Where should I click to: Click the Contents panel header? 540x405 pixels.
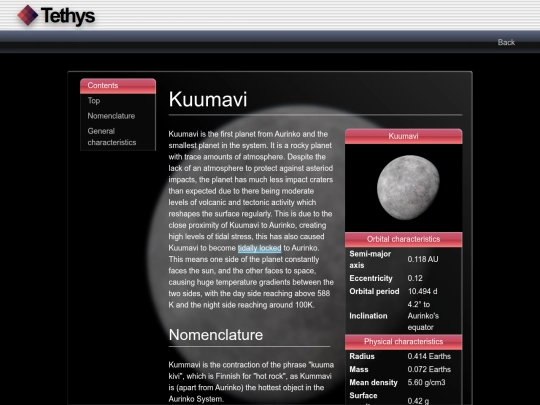point(118,86)
